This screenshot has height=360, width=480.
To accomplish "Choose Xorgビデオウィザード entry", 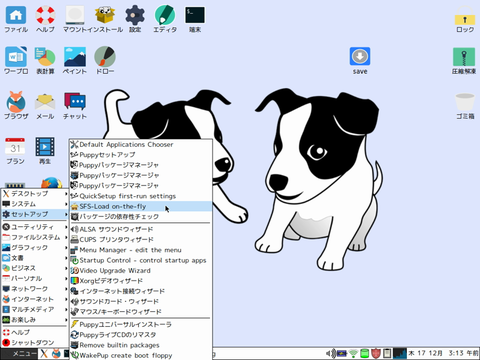I will coord(141,281).
